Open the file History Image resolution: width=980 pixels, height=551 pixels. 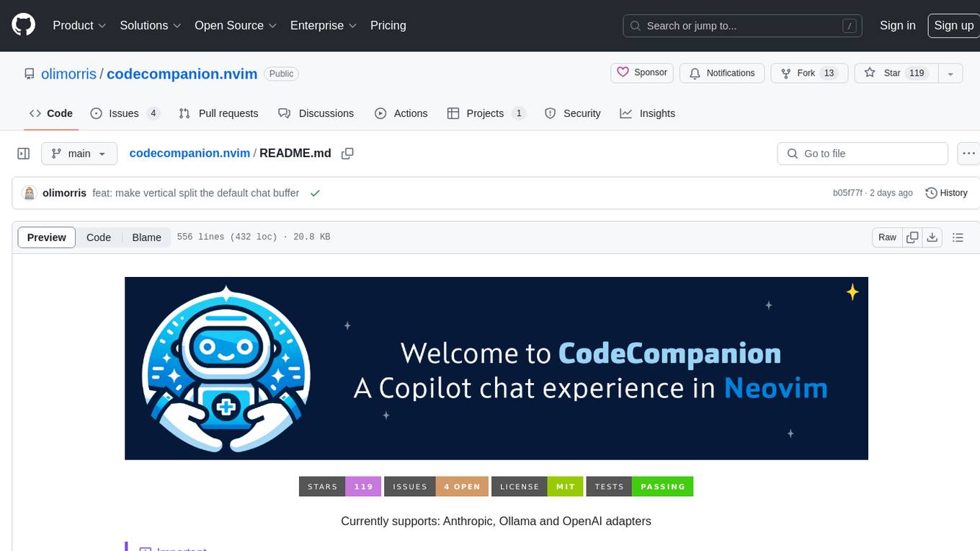click(946, 193)
